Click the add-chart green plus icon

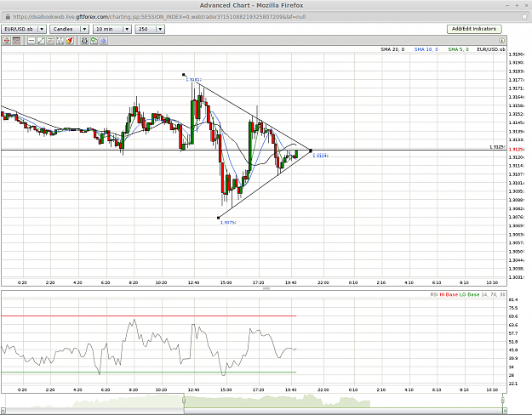(94, 41)
